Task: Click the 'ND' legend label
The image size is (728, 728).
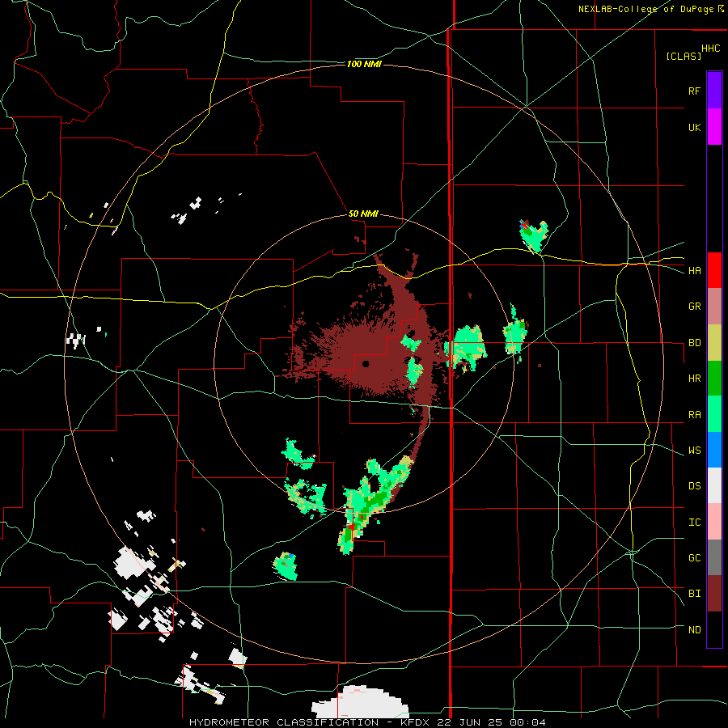Action: pos(694,630)
